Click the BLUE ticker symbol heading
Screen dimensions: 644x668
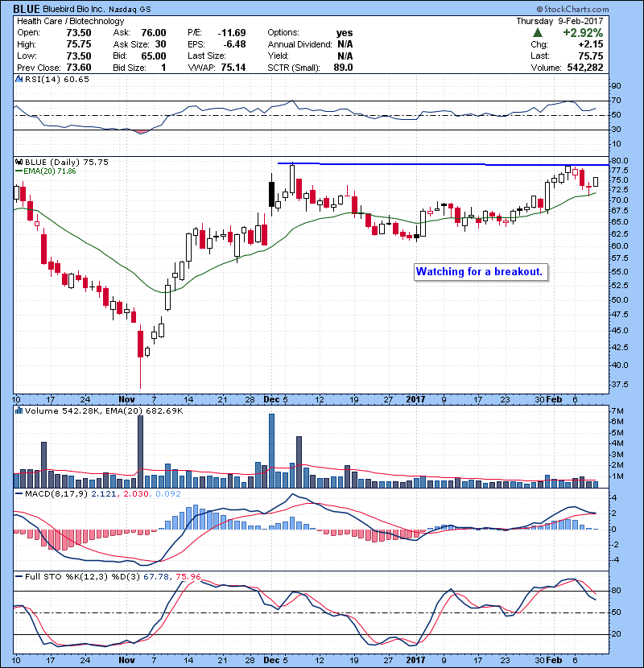click(x=27, y=9)
